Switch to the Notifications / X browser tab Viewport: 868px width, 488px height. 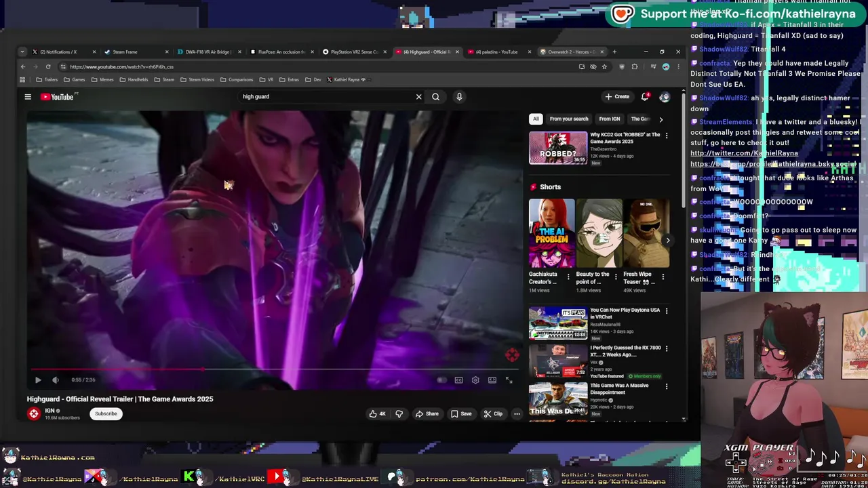(x=62, y=52)
